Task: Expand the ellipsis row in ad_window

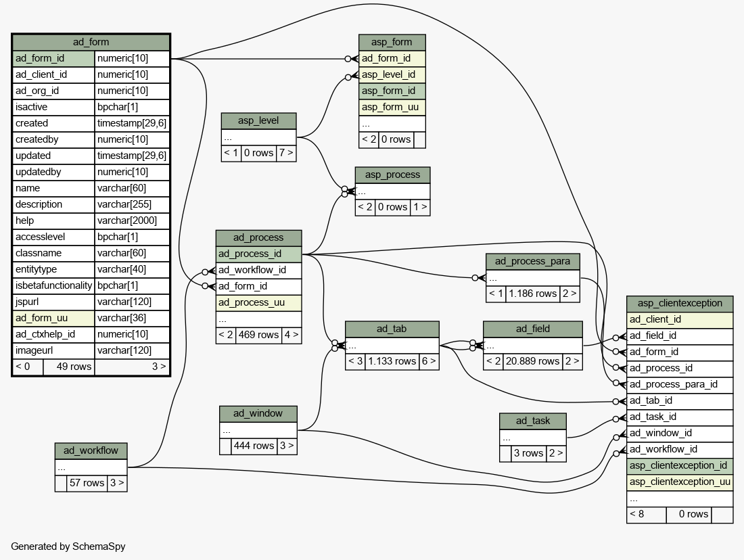Action: 258,430
